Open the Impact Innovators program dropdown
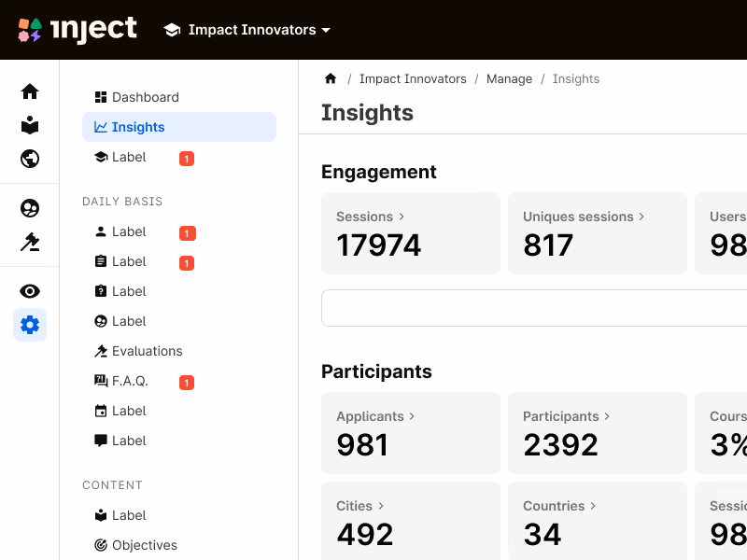Screen dimensions: 747x560 [x=247, y=30]
